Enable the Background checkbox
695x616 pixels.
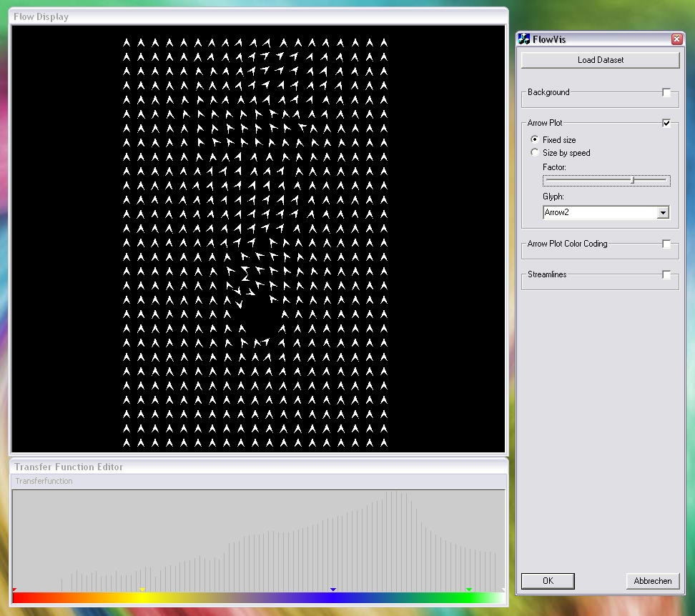(x=666, y=93)
